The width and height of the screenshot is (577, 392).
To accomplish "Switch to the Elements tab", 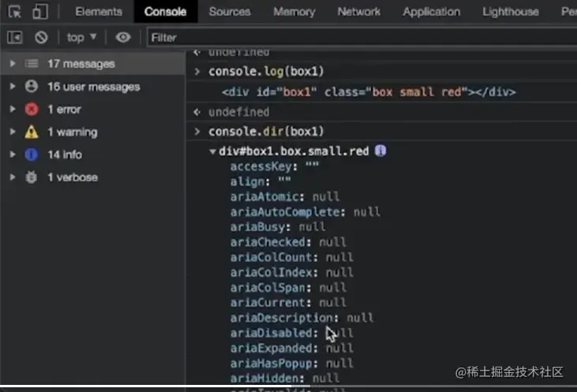I will [99, 12].
